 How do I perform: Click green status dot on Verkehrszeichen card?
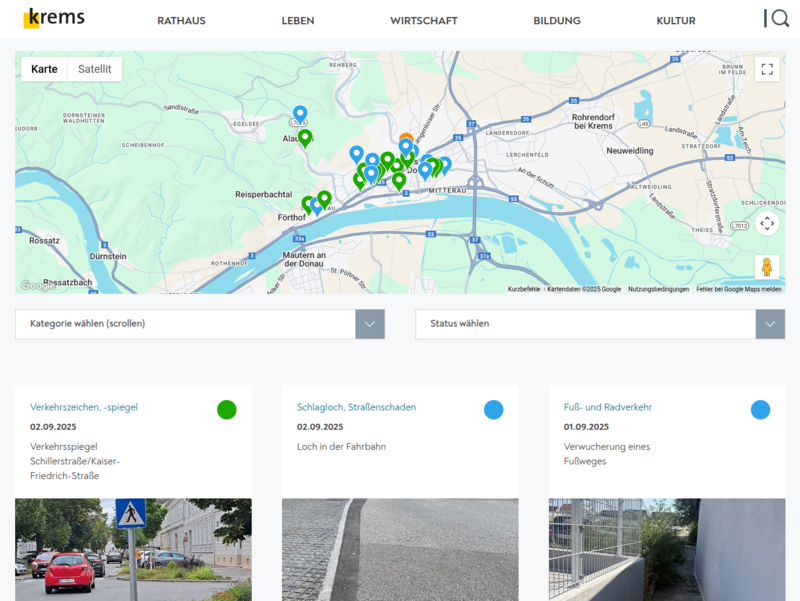pyautogui.click(x=227, y=409)
